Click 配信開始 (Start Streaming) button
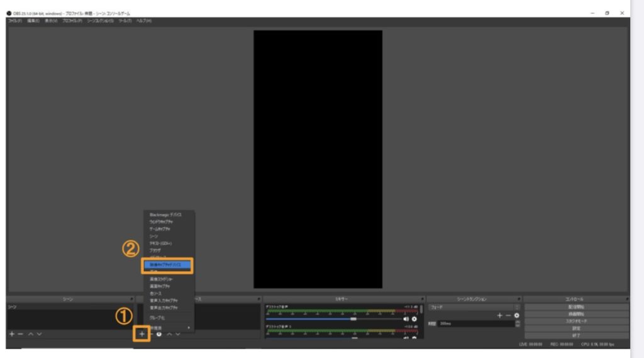644x358 pixels. tap(576, 306)
